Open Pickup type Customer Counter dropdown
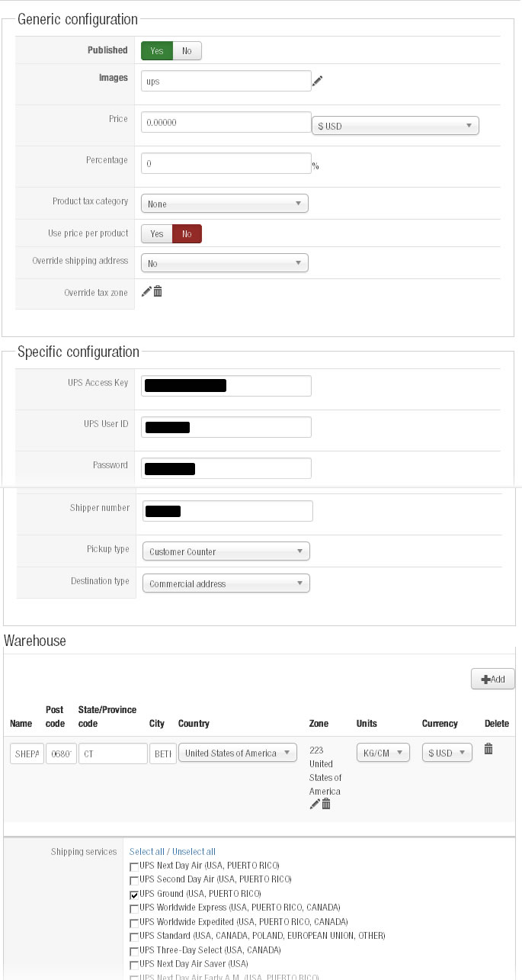Screen dimensions: 522x980 (226, 551)
